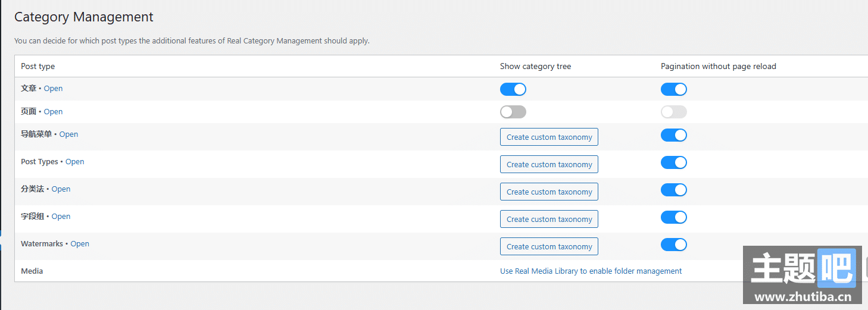
Task: Open the Post Types link
Action: click(x=74, y=161)
